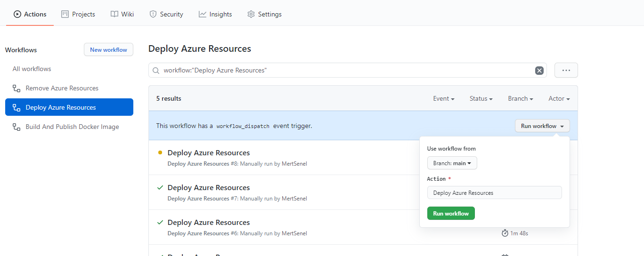Image resolution: width=644 pixels, height=256 pixels.
Task: Go to the Security tab
Action: [166, 14]
